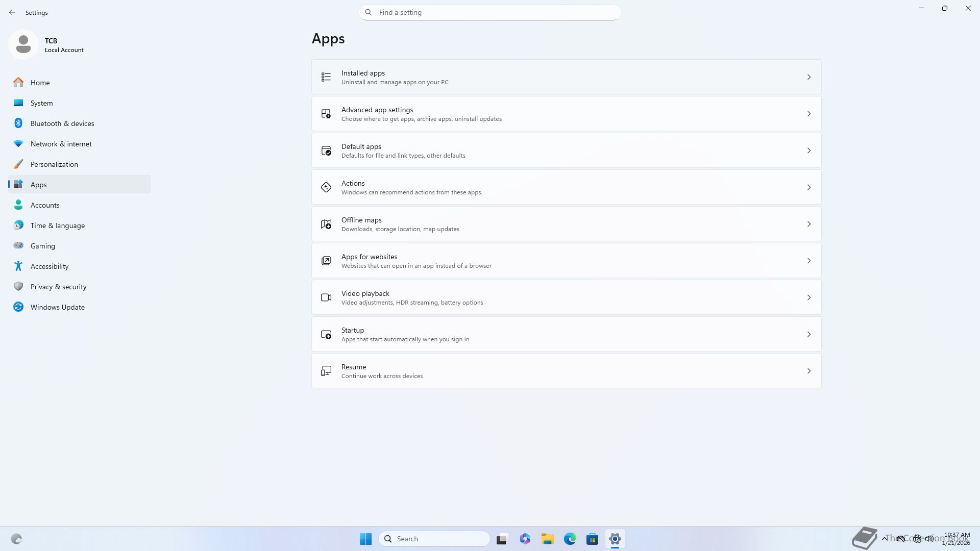Viewport: 980px width, 551px height.
Task: Expand Apps for websites chevron
Action: (x=808, y=261)
